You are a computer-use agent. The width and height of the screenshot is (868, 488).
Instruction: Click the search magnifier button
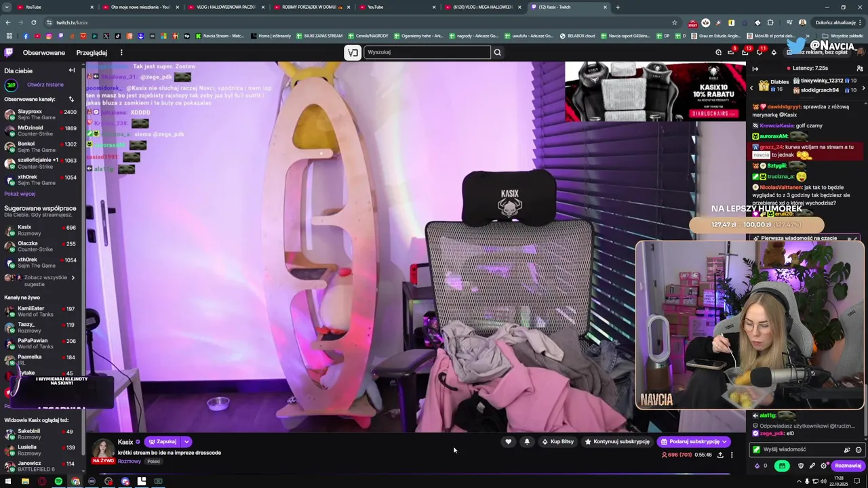pos(497,52)
